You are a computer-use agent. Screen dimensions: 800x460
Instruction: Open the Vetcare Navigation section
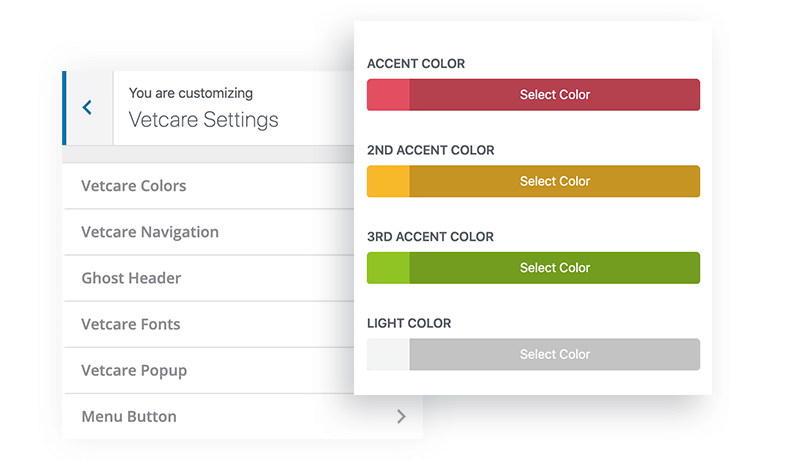coord(208,232)
